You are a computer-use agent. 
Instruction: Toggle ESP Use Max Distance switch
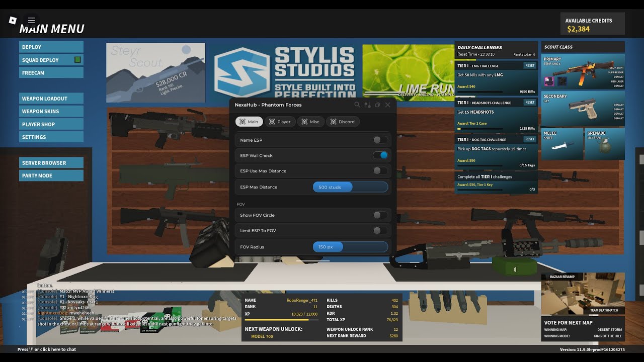coord(380,171)
